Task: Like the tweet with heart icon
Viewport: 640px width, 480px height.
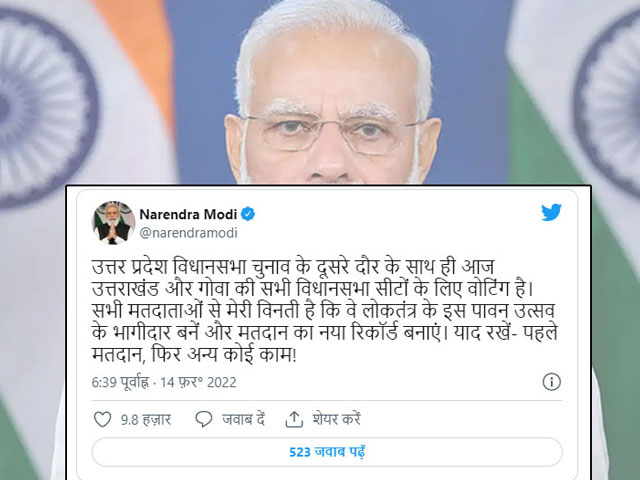Action: 102,420
